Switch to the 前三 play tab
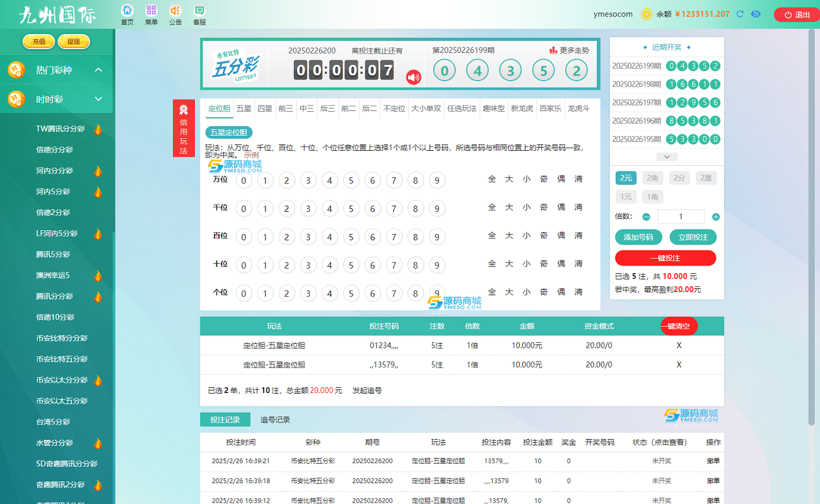 coord(286,108)
